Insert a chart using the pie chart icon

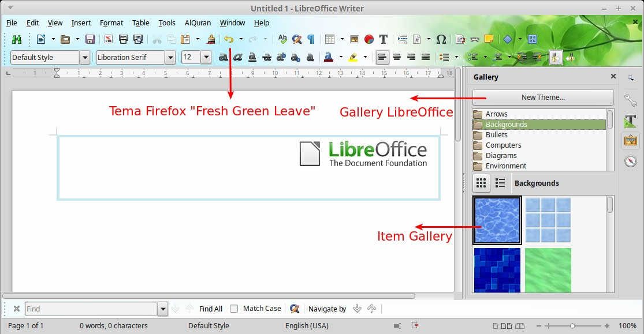[x=368, y=39]
